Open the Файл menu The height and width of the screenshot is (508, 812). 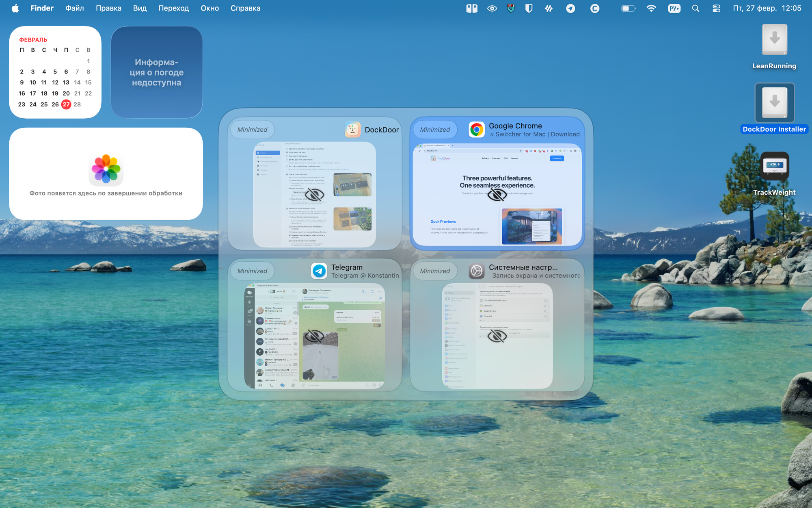click(x=75, y=9)
